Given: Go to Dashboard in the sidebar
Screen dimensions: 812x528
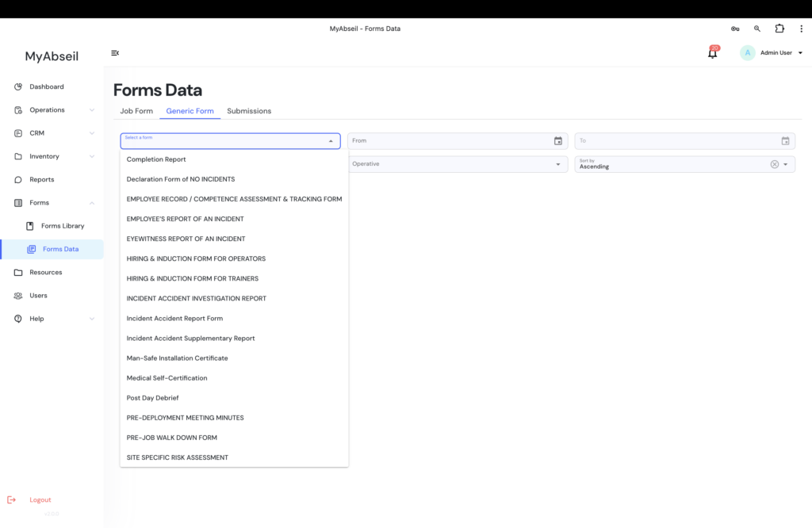Looking at the screenshot, I should tap(46, 86).
